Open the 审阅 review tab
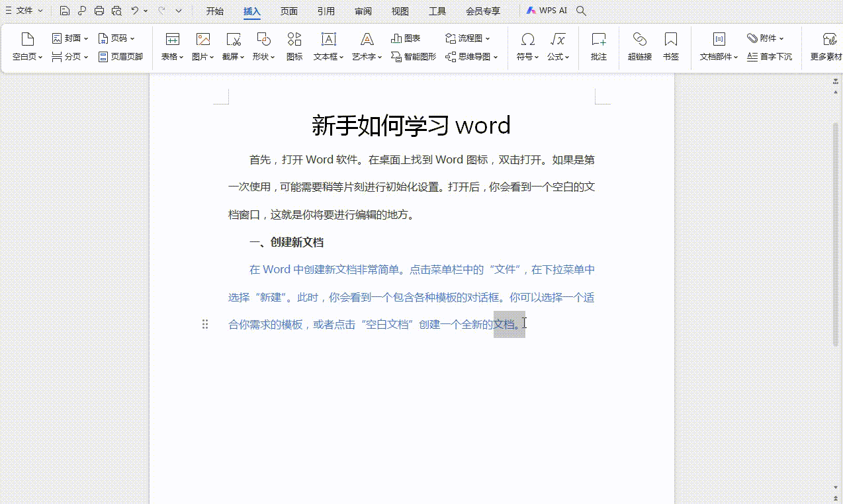Viewport: 843px width, 504px height. [363, 11]
